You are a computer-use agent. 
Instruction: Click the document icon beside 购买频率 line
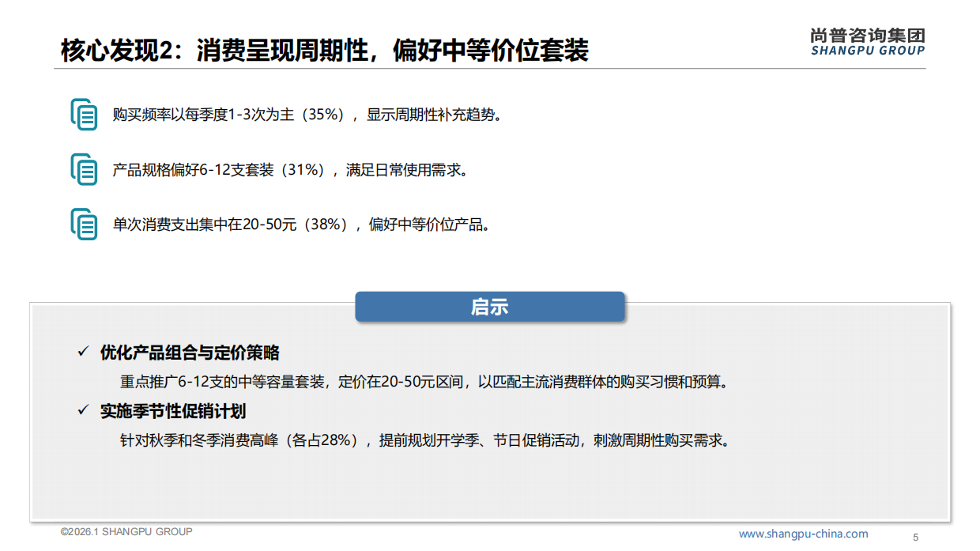(84, 115)
